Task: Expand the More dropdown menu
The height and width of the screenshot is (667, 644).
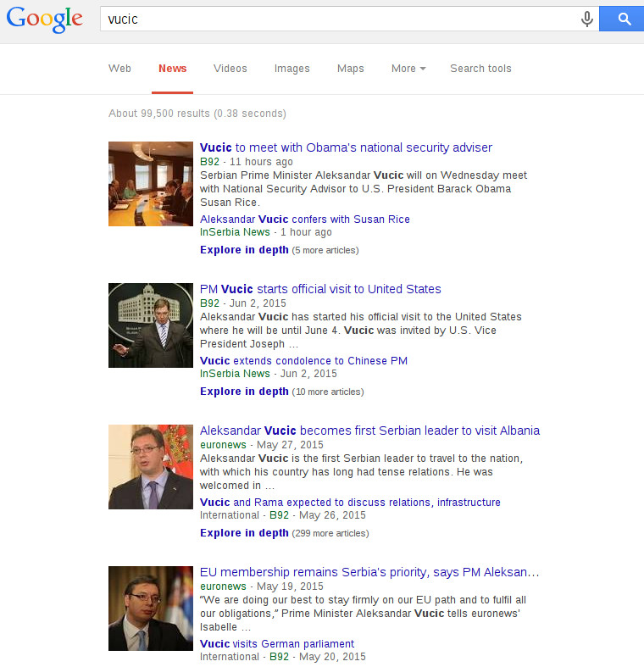Action: tap(408, 69)
